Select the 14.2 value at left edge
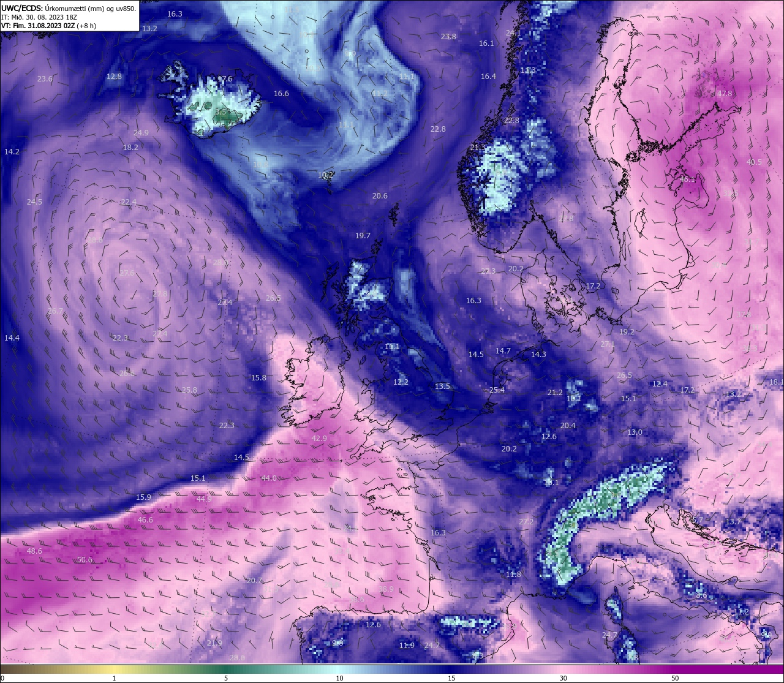The height and width of the screenshot is (683, 784). (12, 151)
